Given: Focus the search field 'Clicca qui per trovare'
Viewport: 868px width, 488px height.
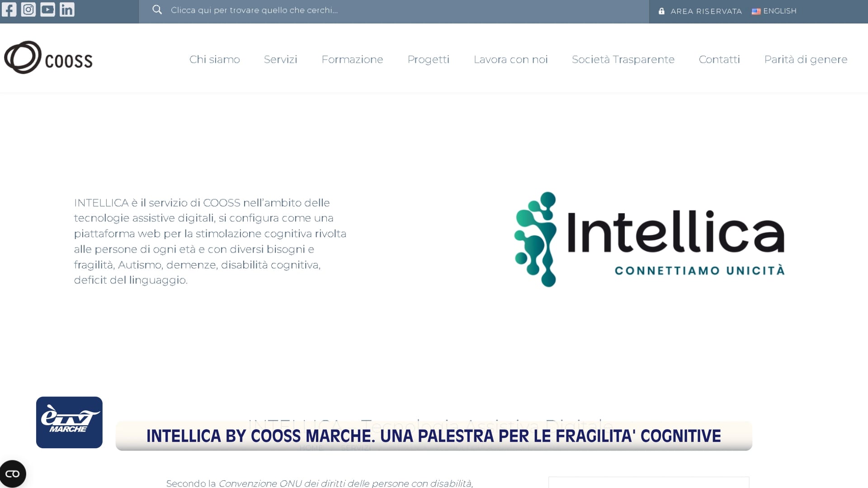Looking at the screenshot, I should 393,10.
